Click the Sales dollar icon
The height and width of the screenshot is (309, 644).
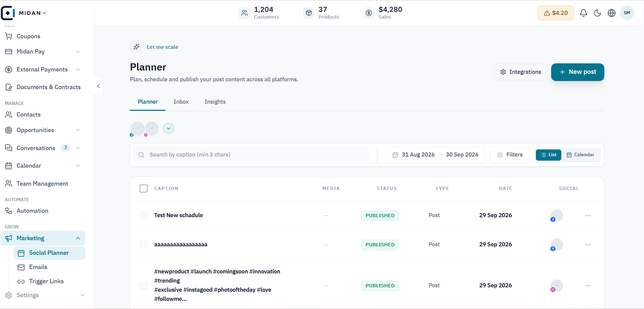pos(369,13)
